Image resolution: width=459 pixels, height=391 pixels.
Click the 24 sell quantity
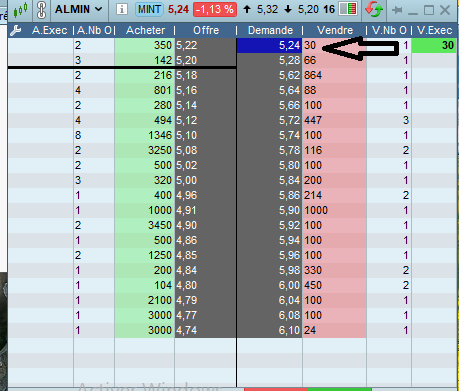coord(310,330)
